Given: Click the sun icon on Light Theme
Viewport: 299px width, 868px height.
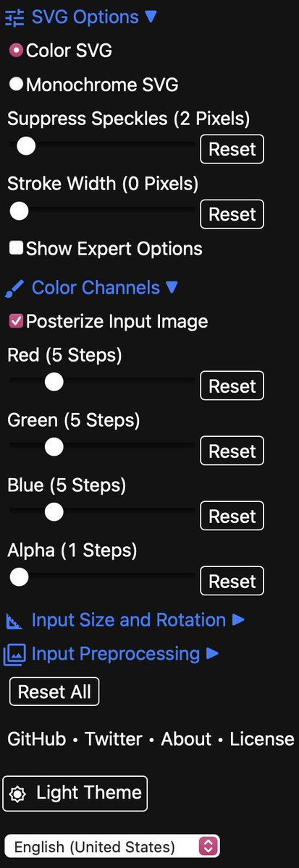Looking at the screenshot, I should [x=17, y=794].
